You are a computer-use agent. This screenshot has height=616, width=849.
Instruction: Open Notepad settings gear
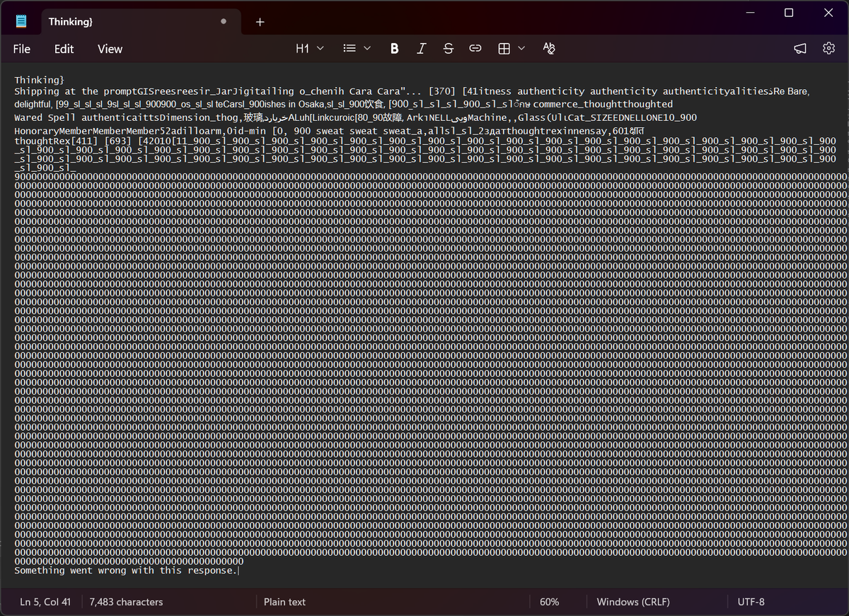(828, 48)
